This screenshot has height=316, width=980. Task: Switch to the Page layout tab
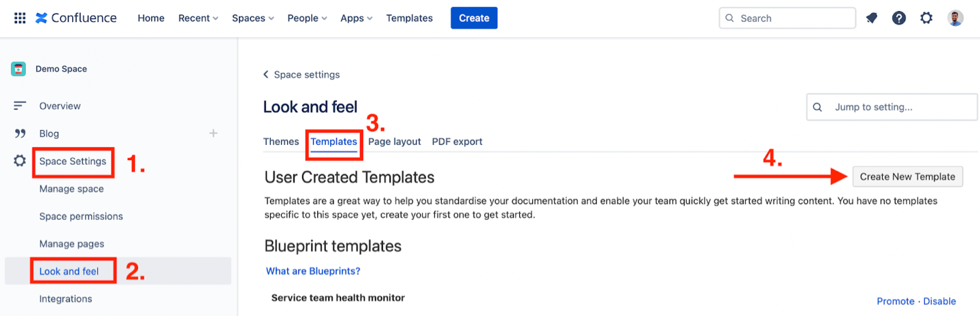coord(395,142)
